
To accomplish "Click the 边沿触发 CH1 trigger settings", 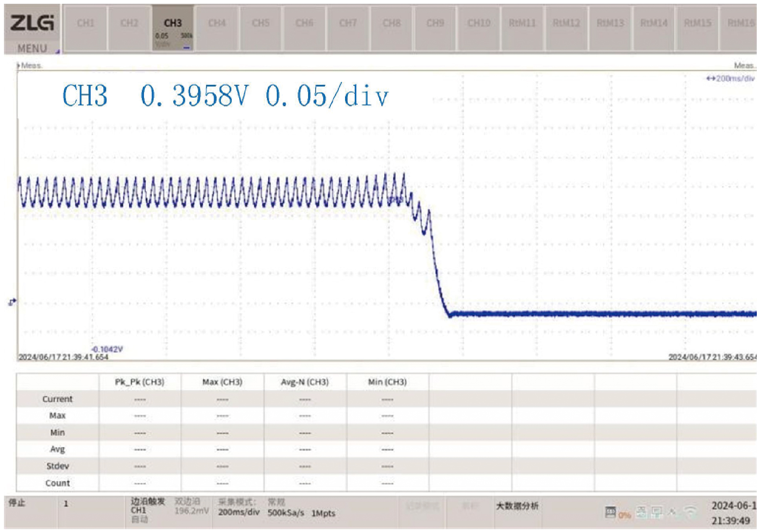I will (x=147, y=506).
